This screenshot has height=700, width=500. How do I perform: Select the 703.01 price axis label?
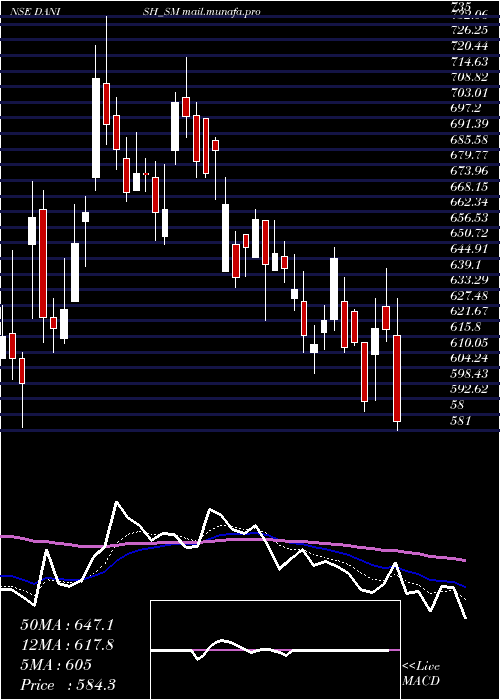(x=471, y=93)
